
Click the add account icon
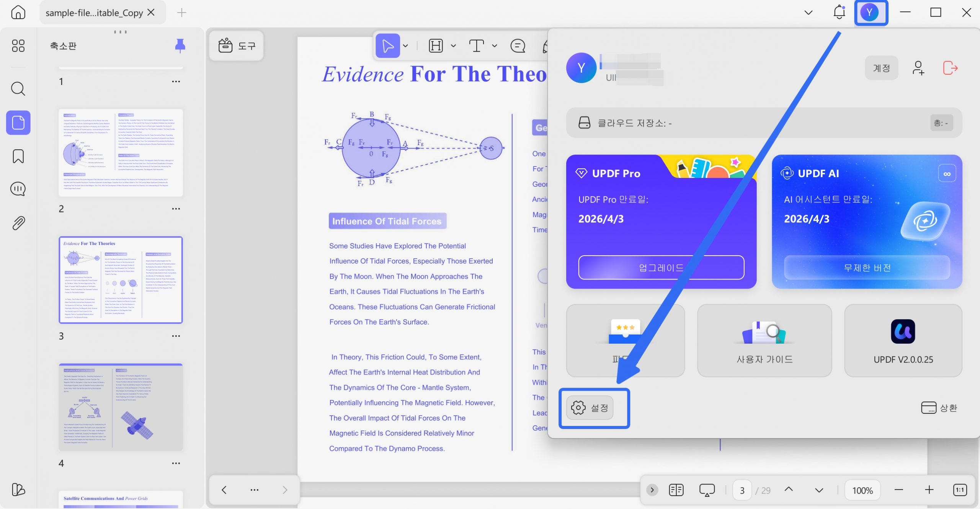918,68
